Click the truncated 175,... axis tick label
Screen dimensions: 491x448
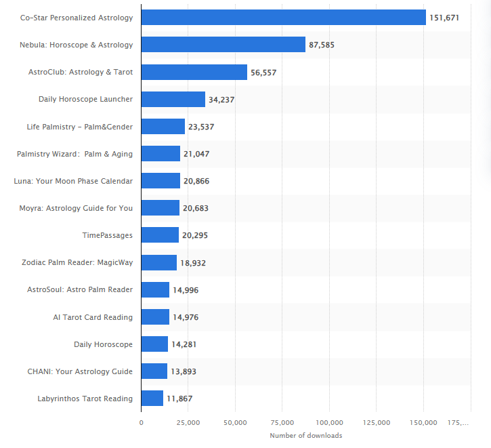(x=458, y=423)
